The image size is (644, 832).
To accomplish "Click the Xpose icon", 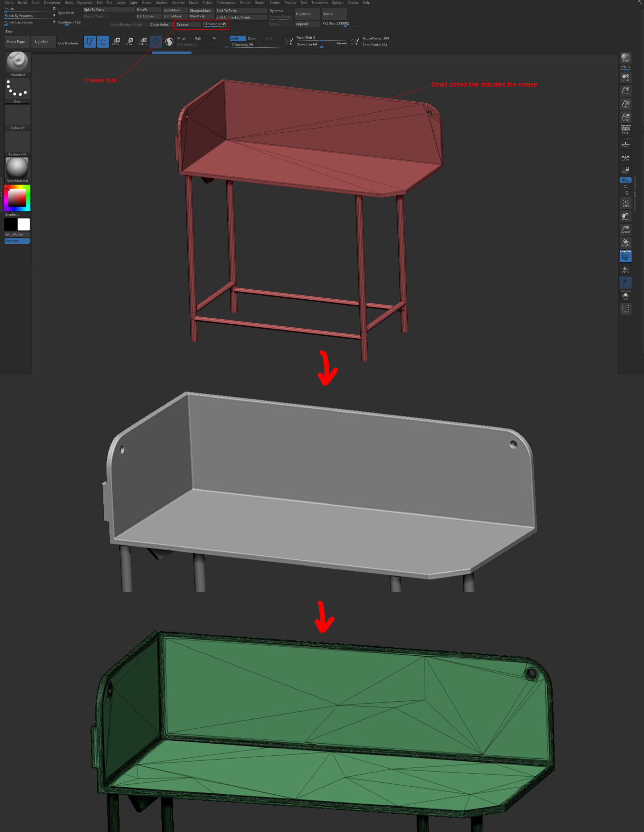I will [x=625, y=309].
